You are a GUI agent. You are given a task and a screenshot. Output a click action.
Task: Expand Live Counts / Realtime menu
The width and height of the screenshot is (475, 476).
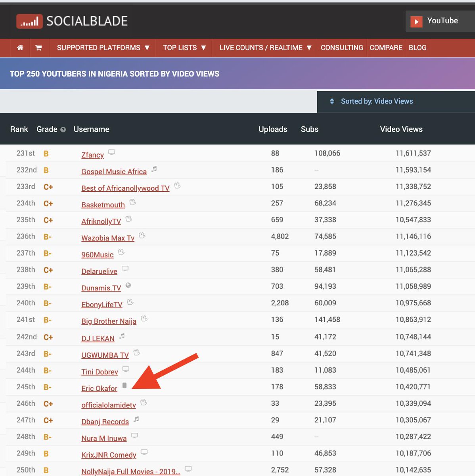coord(265,48)
